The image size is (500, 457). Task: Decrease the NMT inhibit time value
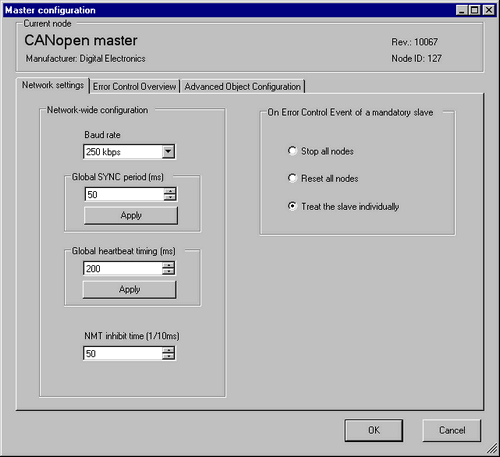168,356
